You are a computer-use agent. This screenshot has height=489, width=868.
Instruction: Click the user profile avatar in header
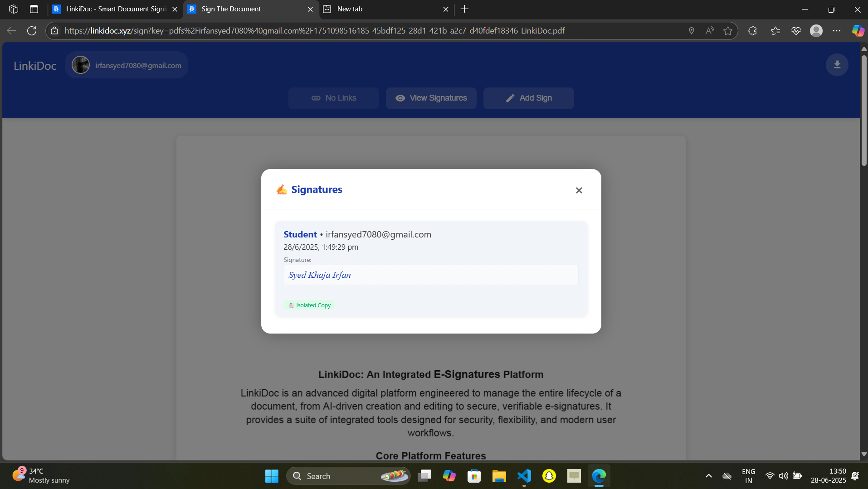pyautogui.click(x=81, y=65)
